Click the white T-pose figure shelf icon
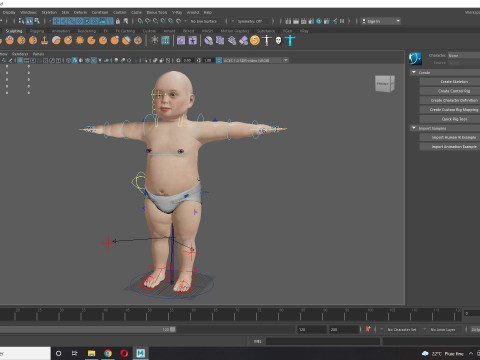Image resolution: width=480 pixels, height=360 pixels. pos(267,40)
